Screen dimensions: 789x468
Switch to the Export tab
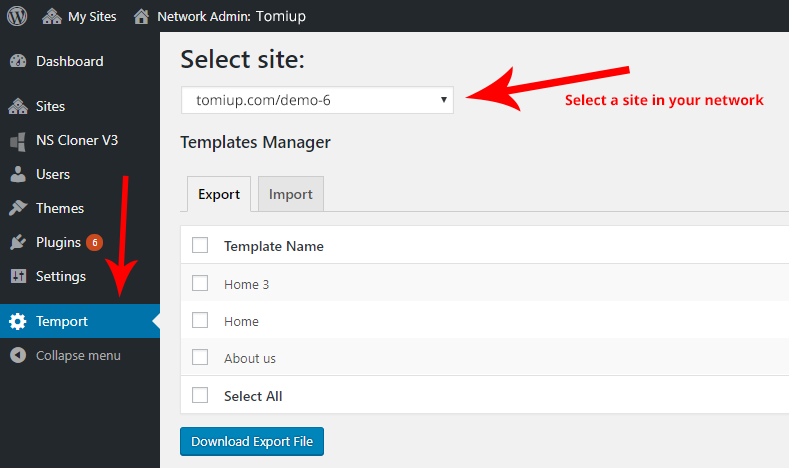coord(219,194)
